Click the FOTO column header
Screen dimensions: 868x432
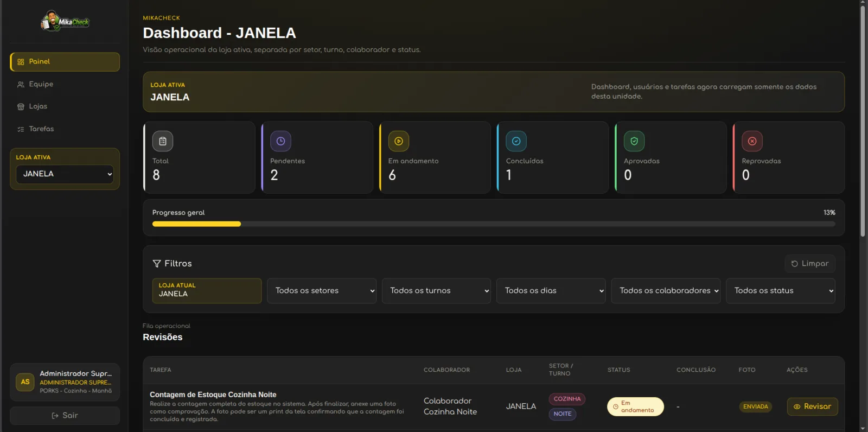click(747, 370)
